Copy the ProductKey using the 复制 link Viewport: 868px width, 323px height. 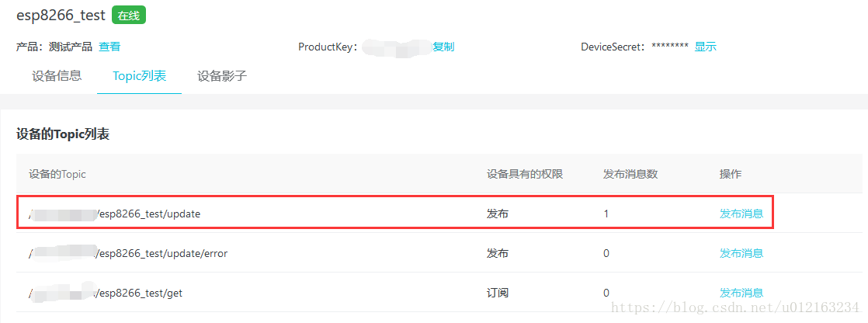(443, 47)
